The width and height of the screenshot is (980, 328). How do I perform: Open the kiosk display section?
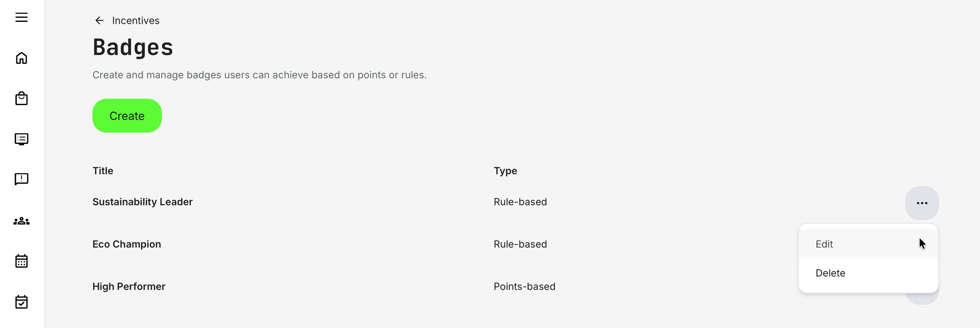click(x=21, y=139)
